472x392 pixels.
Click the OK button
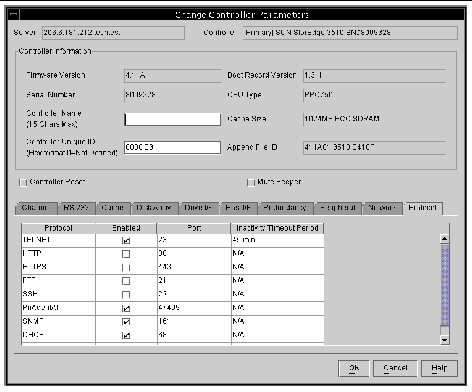(354, 368)
